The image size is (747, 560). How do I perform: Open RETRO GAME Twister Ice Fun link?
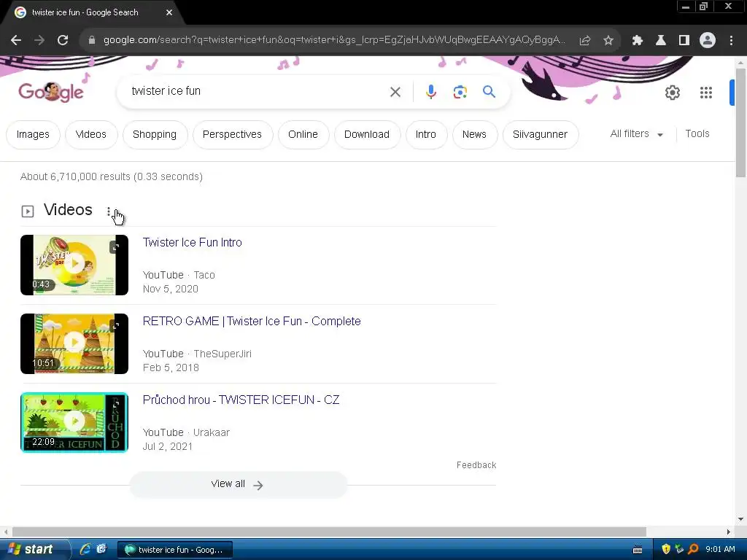[252, 322]
